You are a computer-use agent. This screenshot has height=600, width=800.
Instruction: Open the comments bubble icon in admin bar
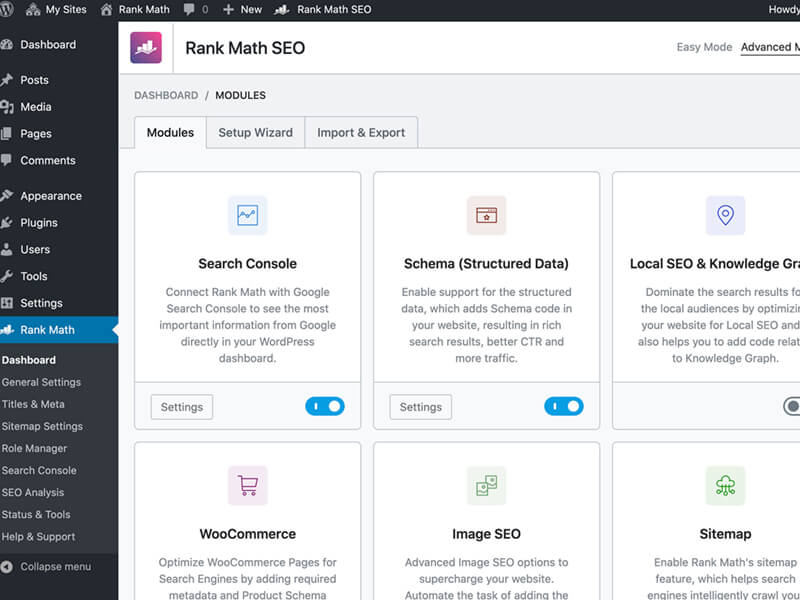click(189, 10)
